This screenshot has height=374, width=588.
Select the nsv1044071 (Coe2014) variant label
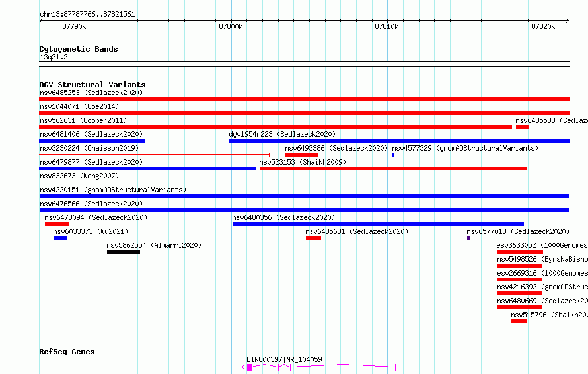(79, 106)
